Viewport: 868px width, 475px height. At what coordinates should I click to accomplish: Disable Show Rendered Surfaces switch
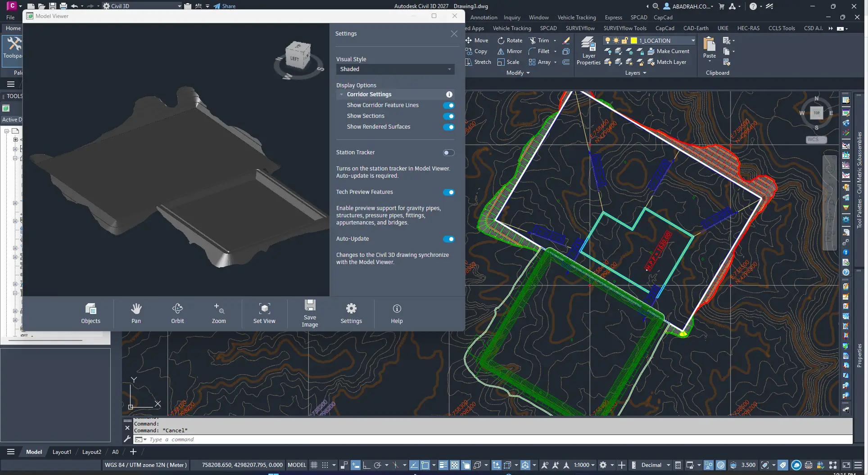[449, 127]
